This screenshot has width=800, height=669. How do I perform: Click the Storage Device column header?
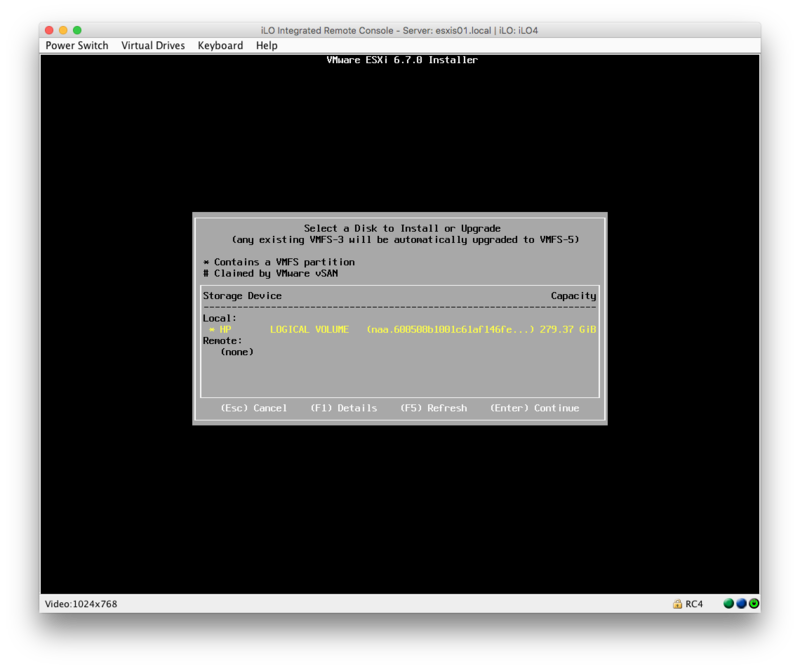(x=242, y=295)
